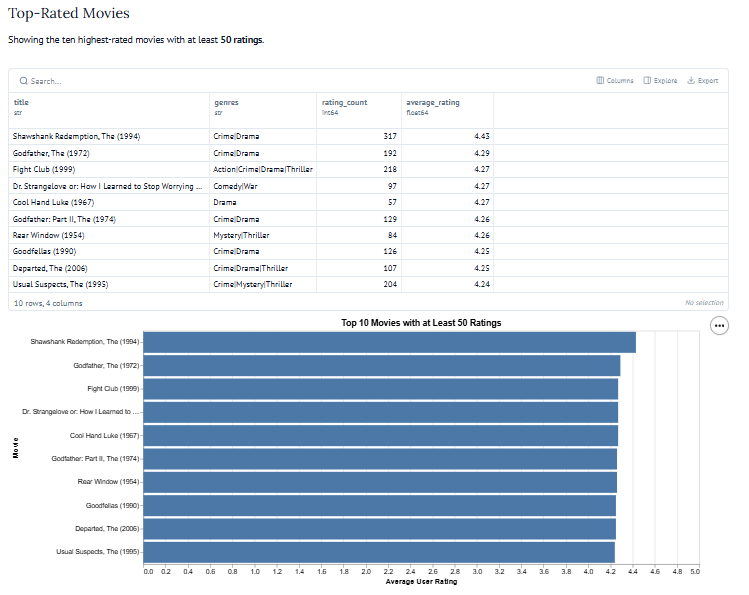
Task: Select the Dr. Strangelove title cell
Action: (x=109, y=186)
